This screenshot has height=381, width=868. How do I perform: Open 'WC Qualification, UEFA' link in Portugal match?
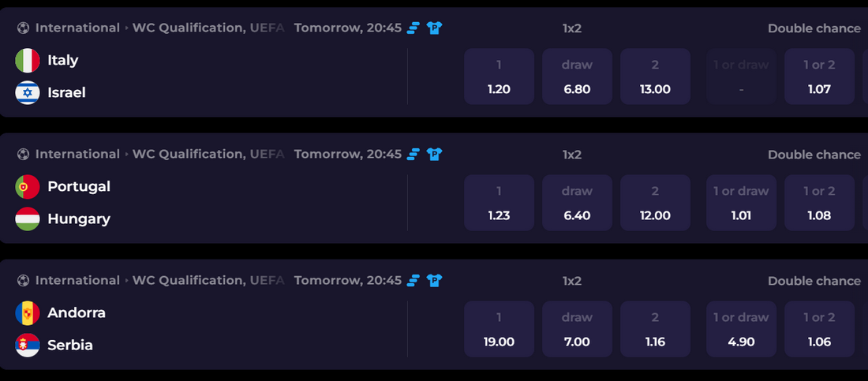[x=208, y=155]
